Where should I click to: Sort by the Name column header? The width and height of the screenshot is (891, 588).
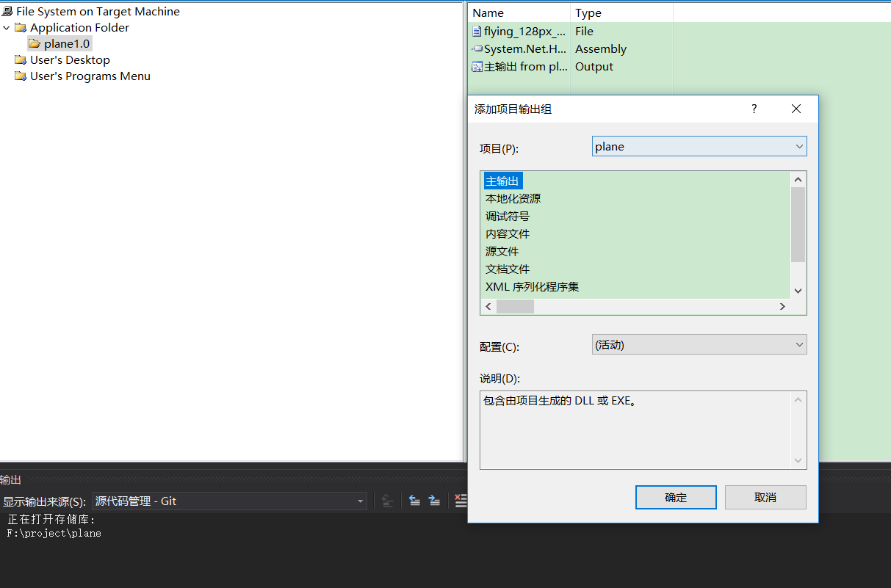[519, 12]
